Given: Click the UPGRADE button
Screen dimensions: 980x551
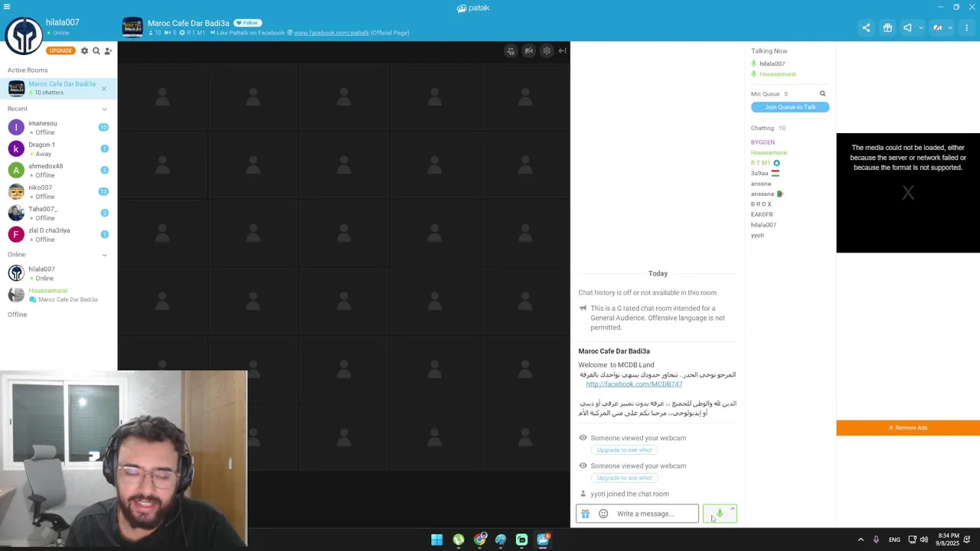Looking at the screenshot, I should coord(60,51).
